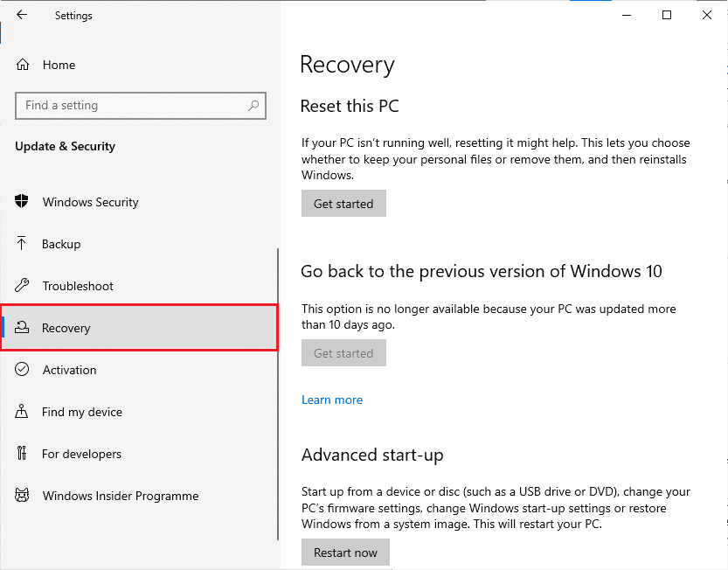
Task: Open the Learn more link
Action: pos(332,400)
